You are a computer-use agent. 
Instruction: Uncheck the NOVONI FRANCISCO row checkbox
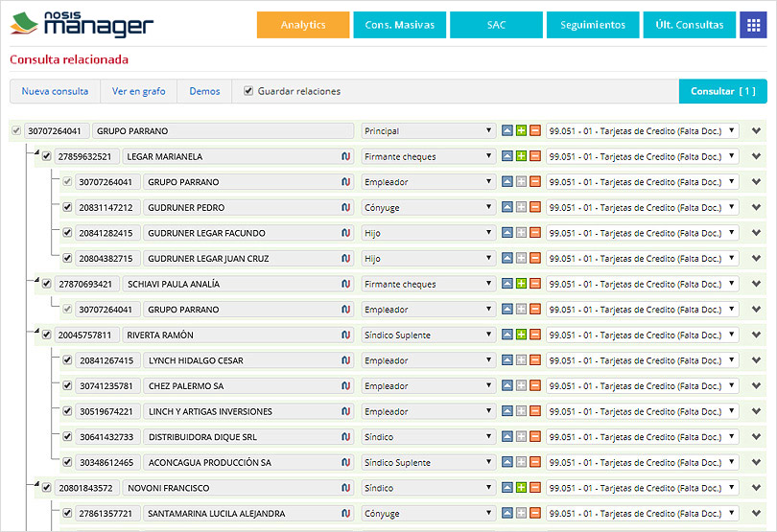[47, 487]
